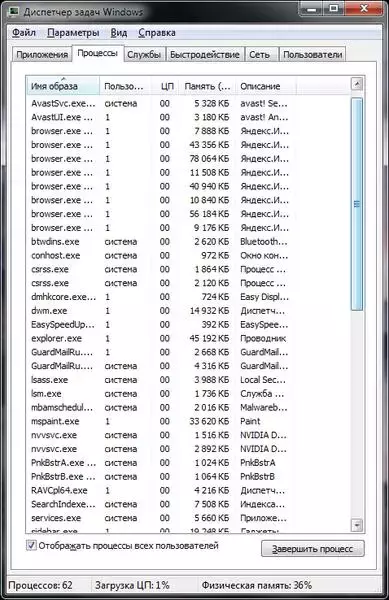Open the Параметры menu

[x=73, y=33]
